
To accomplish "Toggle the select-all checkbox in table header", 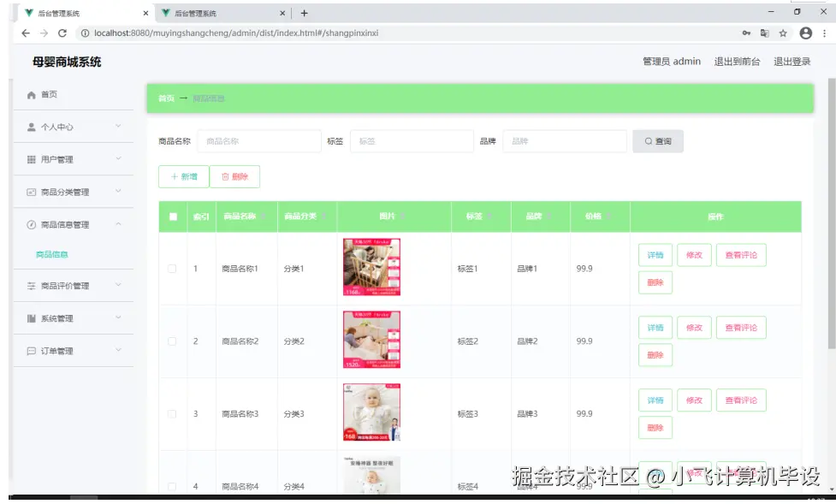I will point(170,216).
